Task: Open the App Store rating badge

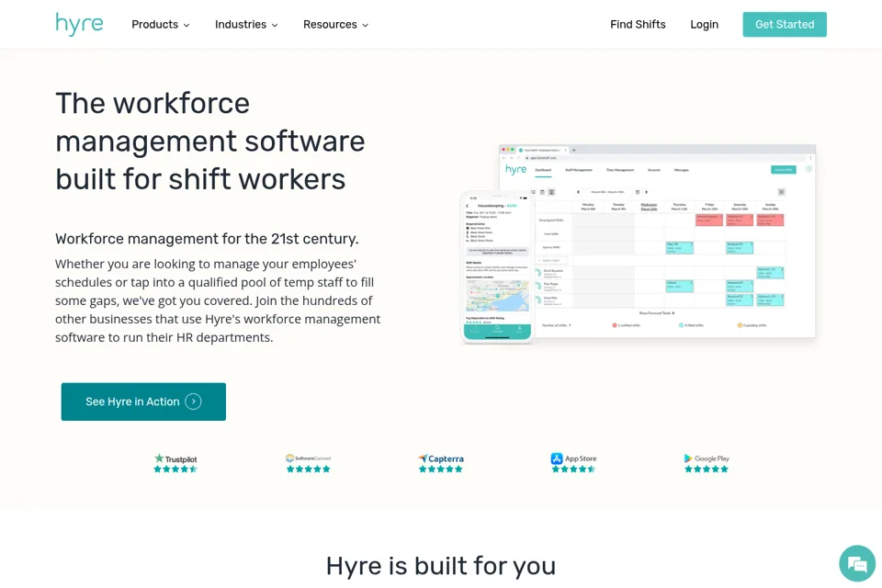Action: click(x=573, y=463)
